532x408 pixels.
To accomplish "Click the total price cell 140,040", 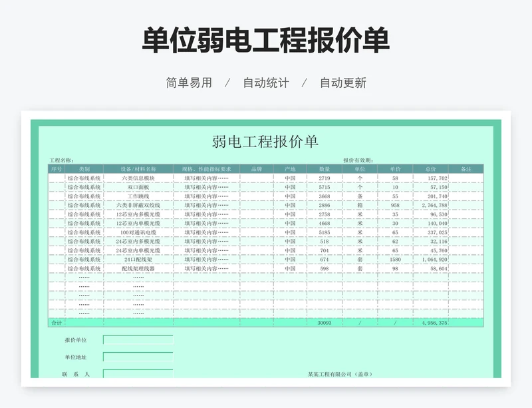I will click(430, 223).
